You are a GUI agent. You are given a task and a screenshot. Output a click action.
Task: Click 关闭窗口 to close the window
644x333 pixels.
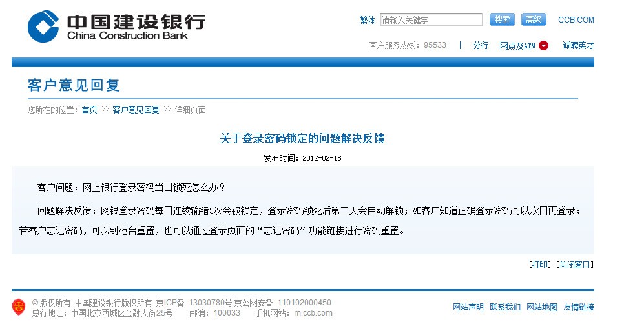point(575,265)
